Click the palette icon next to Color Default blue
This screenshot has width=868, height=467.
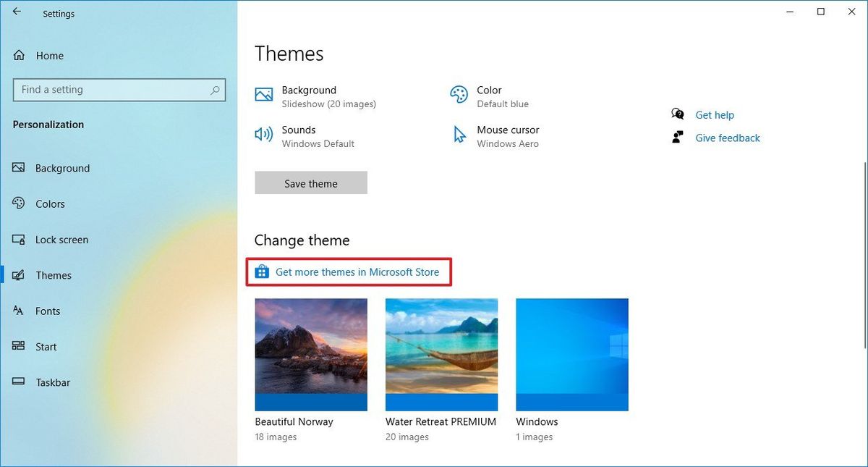(x=458, y=94)
